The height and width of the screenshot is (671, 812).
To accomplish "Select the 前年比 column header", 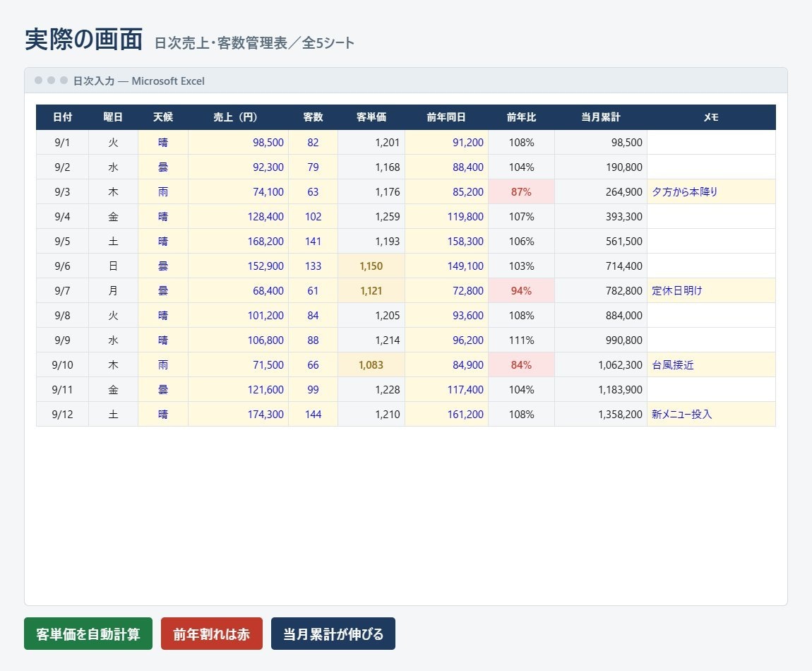I will point(521,117).
